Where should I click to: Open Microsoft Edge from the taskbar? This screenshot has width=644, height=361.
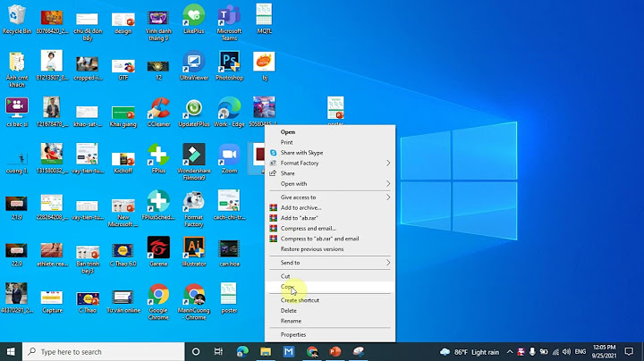242,351
